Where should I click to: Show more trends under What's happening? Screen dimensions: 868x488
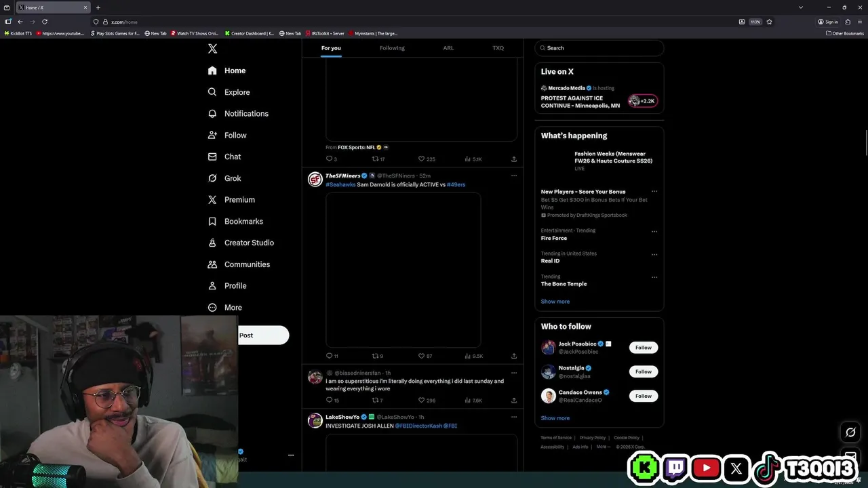click(555, 302)
